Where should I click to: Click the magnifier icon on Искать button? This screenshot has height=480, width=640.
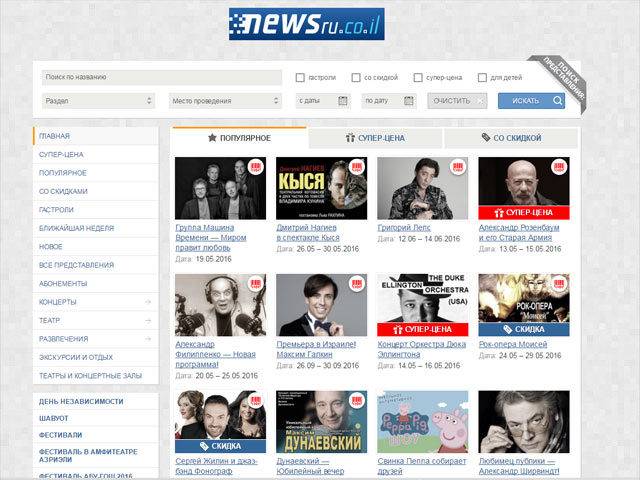click(x=558, y=101)
